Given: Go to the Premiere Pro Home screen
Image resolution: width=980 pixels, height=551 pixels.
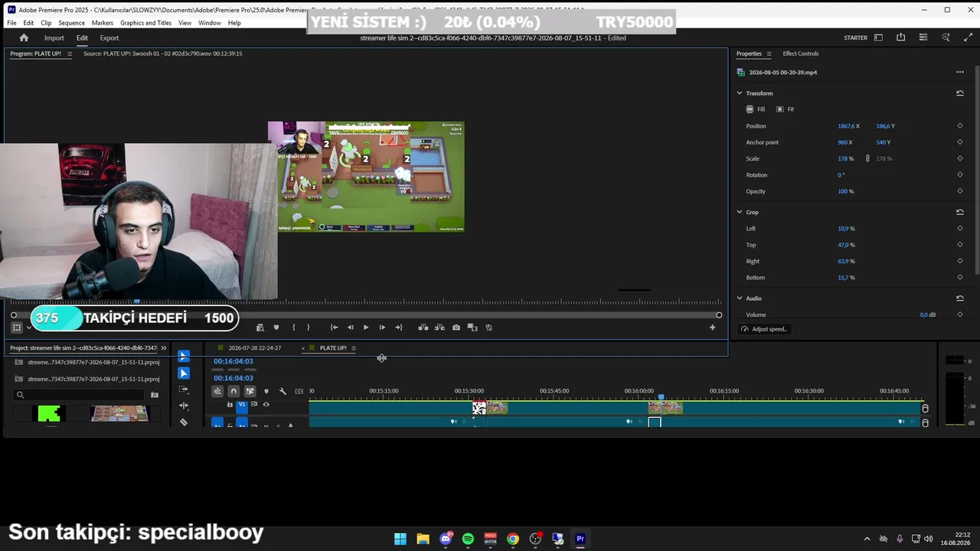Looking at the screenshot, I should click(x=24, y=37).
